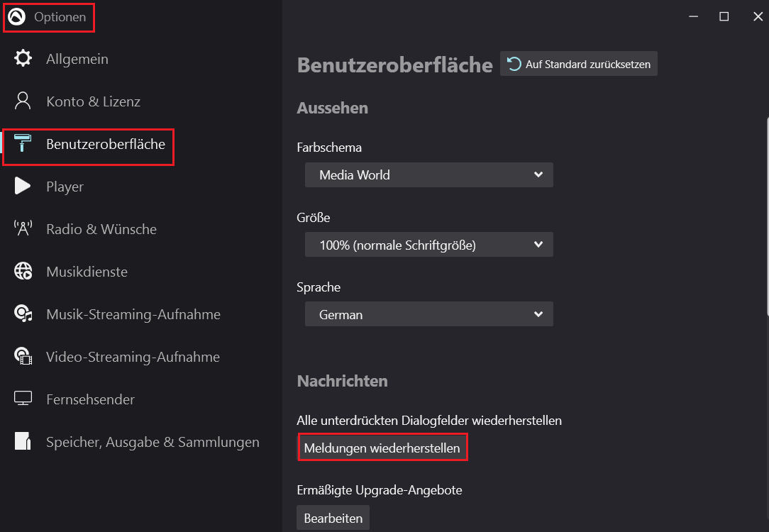Click the Konto & Lizenz person icon
Viewport: 769px width, 532px height.
point(23,101)
